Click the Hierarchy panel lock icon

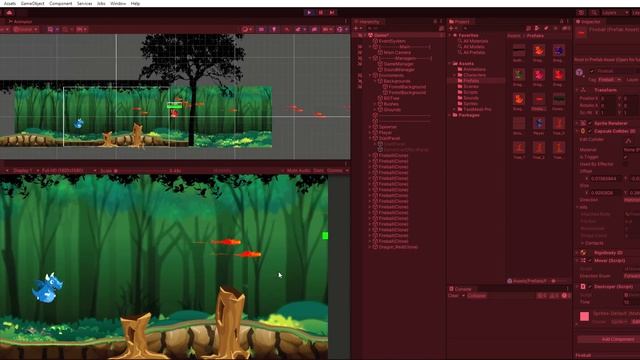pos(435,22)
